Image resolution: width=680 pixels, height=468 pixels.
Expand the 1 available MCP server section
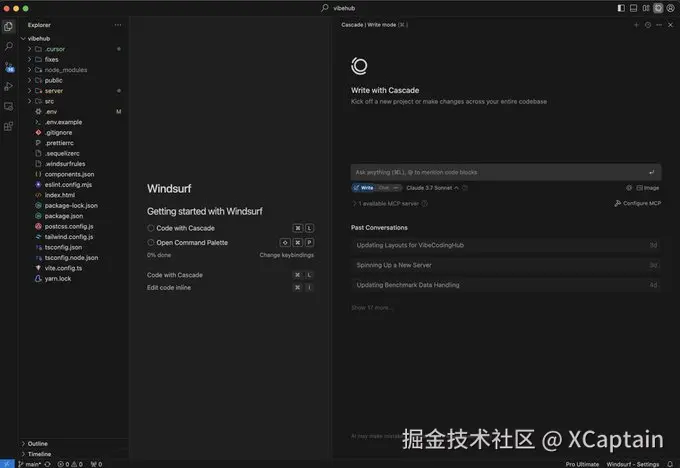point(386,203)
